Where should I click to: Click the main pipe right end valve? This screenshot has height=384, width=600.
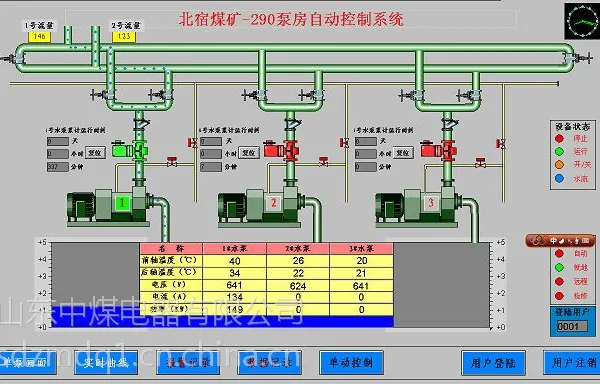coord(577,59)
